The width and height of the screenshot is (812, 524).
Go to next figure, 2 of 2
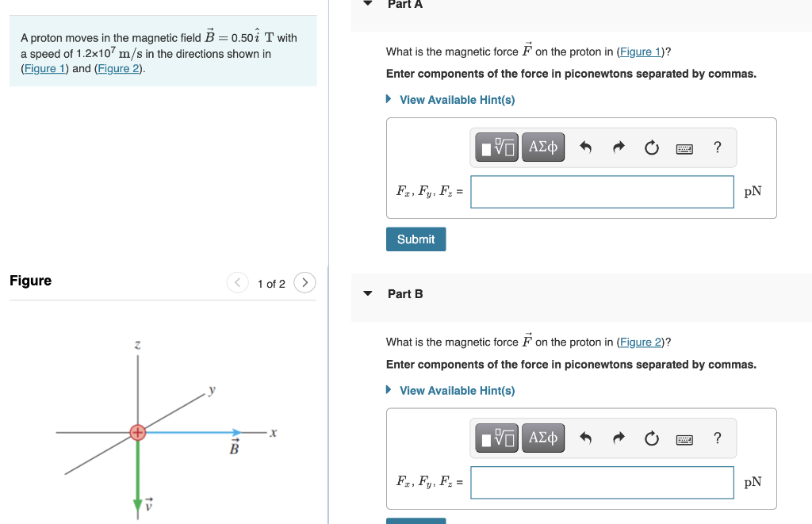tap(304, 283)
